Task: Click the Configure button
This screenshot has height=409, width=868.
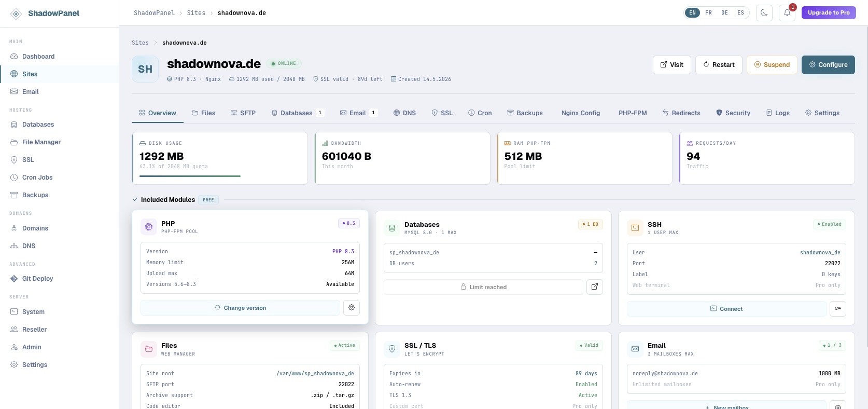Action: (x=828, y=65)
